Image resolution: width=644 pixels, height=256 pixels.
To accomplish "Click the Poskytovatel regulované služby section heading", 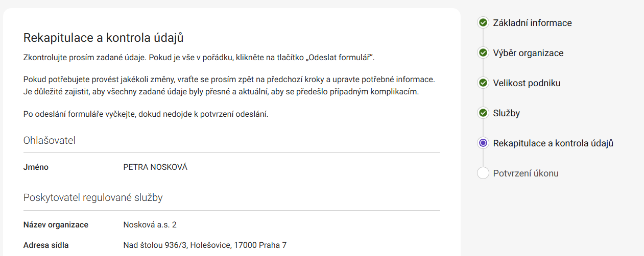I will tap(93, 197).
